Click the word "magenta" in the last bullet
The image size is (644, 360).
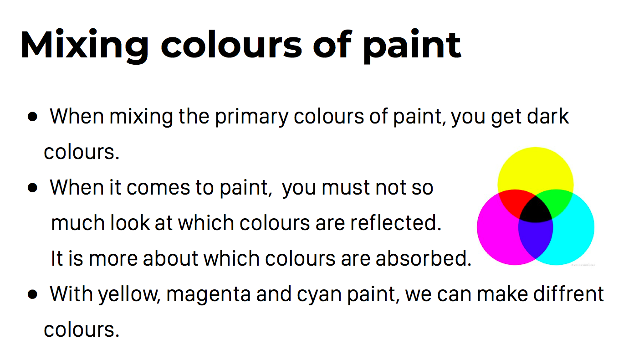208,295
